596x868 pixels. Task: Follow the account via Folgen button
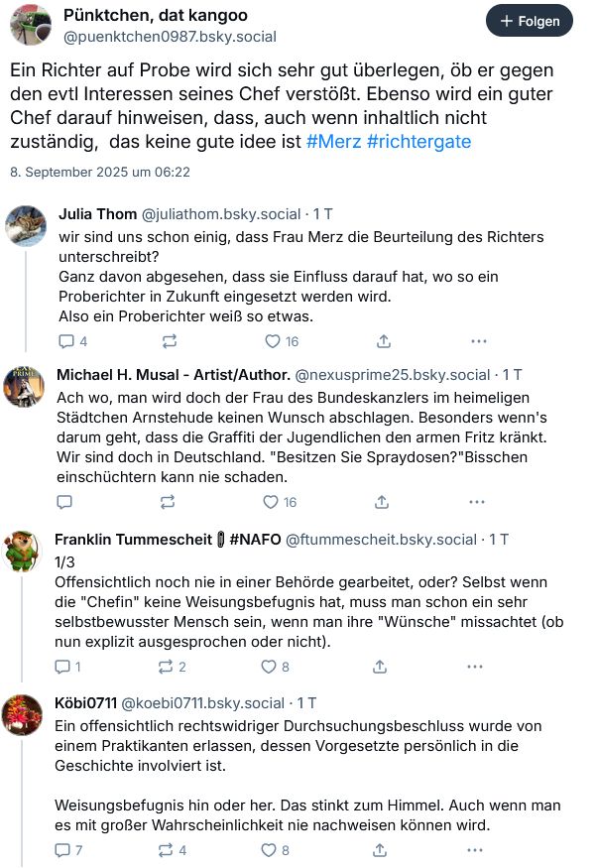(529, 20)
